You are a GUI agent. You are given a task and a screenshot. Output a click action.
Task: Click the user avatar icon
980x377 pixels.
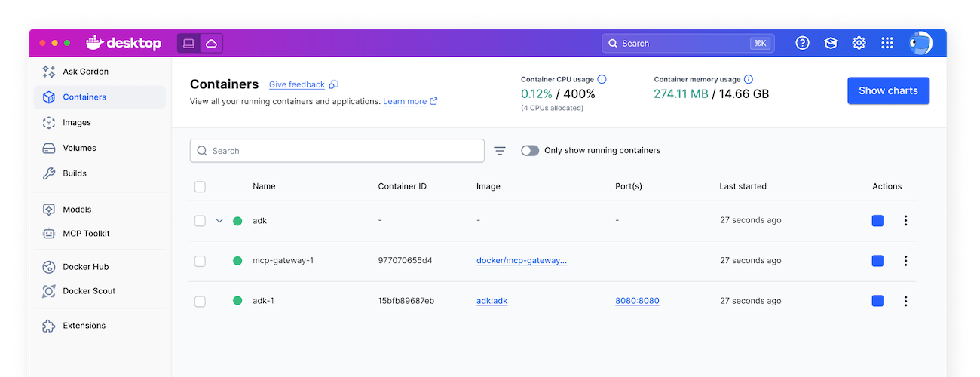tap(920, 43)
